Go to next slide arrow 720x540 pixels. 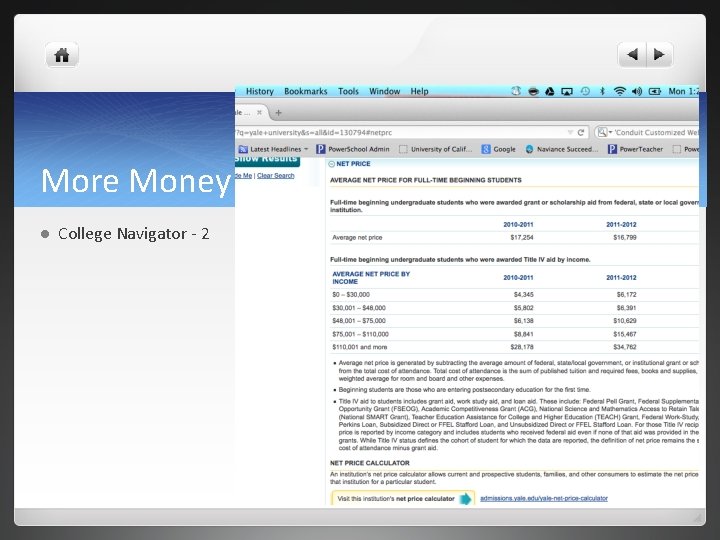(659, 55)
